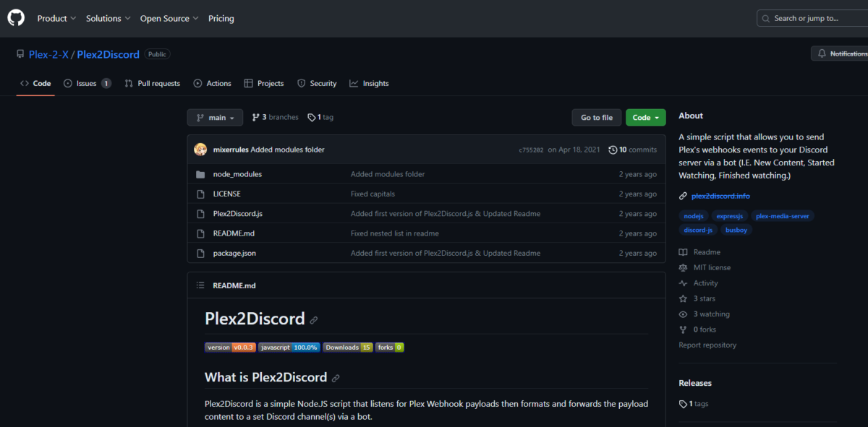
Task: View the 3 branches link
Action: (275, 117)
